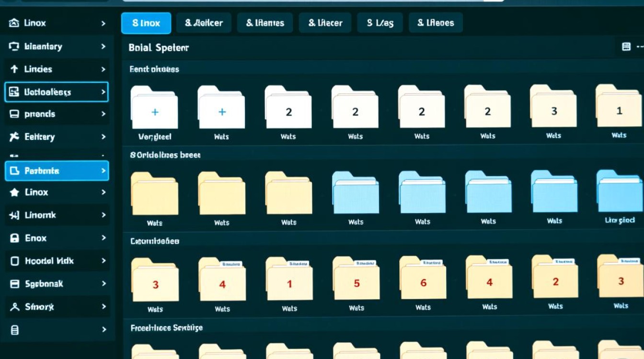Expand the Linomk sidebar chevron
The image size is (644, 359).
(103, 215)
